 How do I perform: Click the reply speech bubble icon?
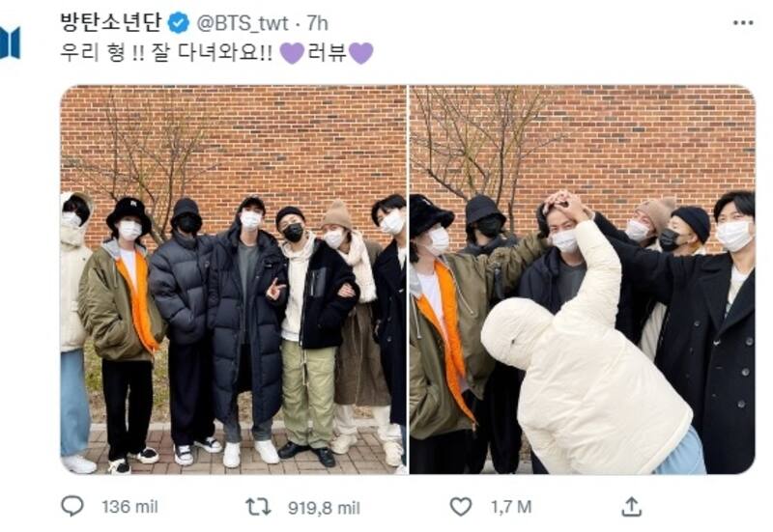pyautogui.click(x=72, y=506)
